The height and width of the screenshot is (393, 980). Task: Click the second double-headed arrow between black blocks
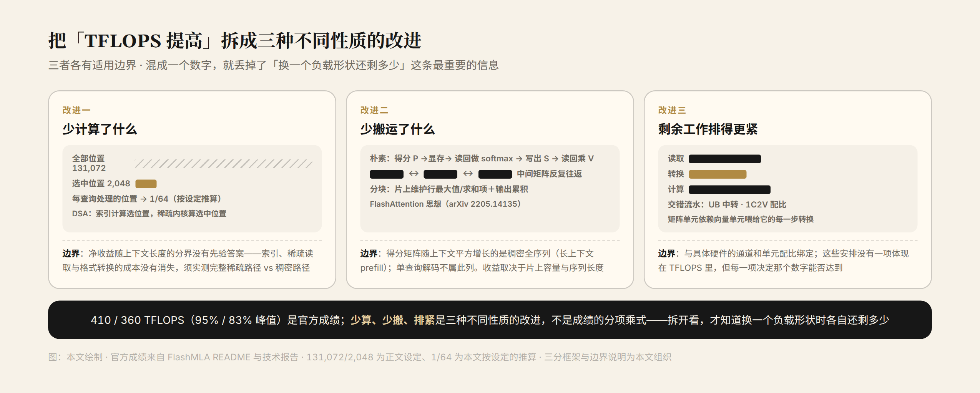pyautogui.click(x=468, y=174)
